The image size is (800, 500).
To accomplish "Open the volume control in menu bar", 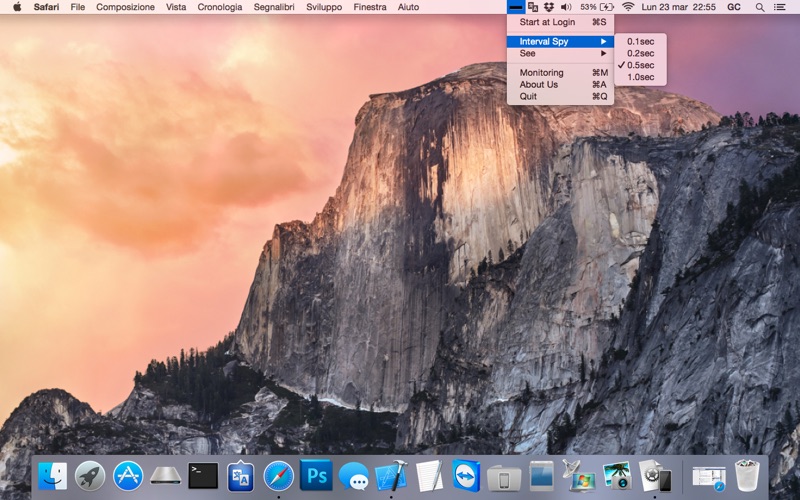I will tap(566, 7).
